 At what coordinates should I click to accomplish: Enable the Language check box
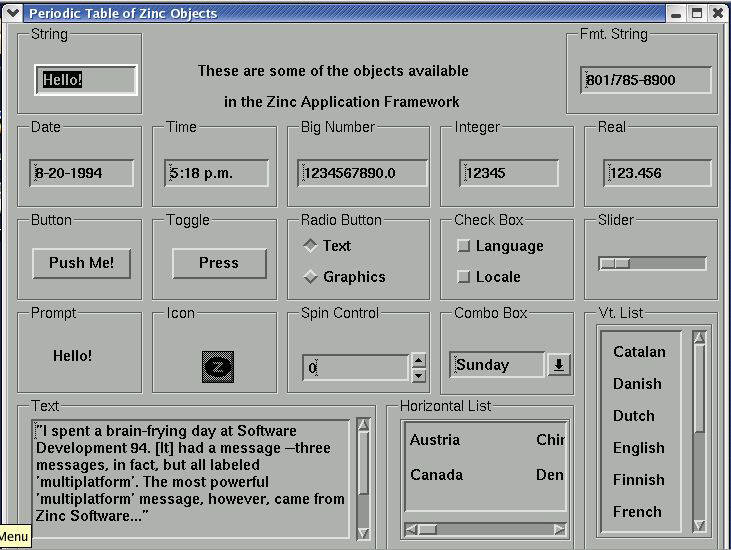pyautogui.click(x=463, y=246)
